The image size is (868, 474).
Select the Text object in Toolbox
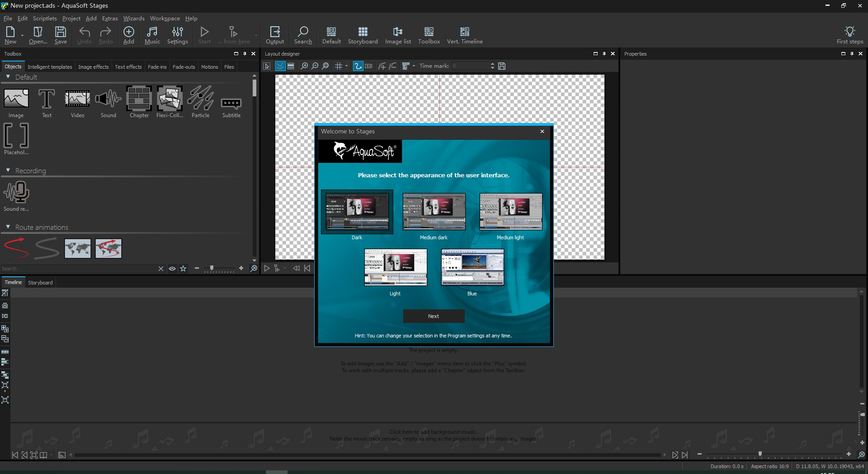pos(47,103)
